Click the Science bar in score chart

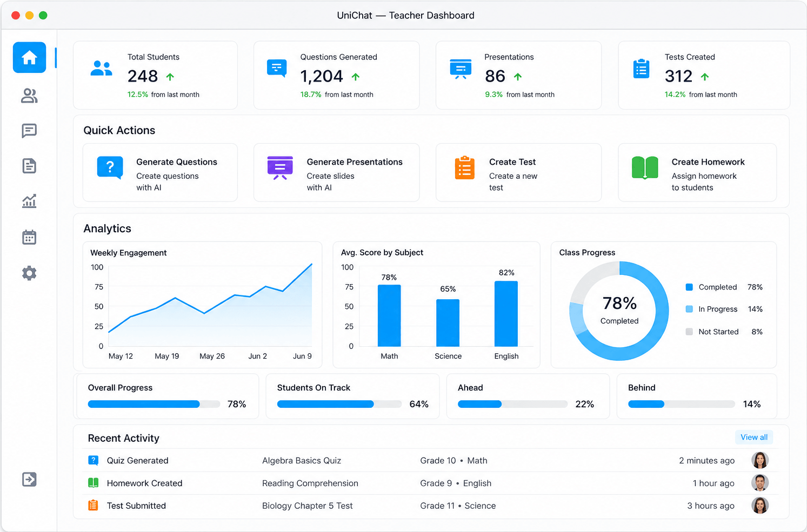[x=448, y=323]
